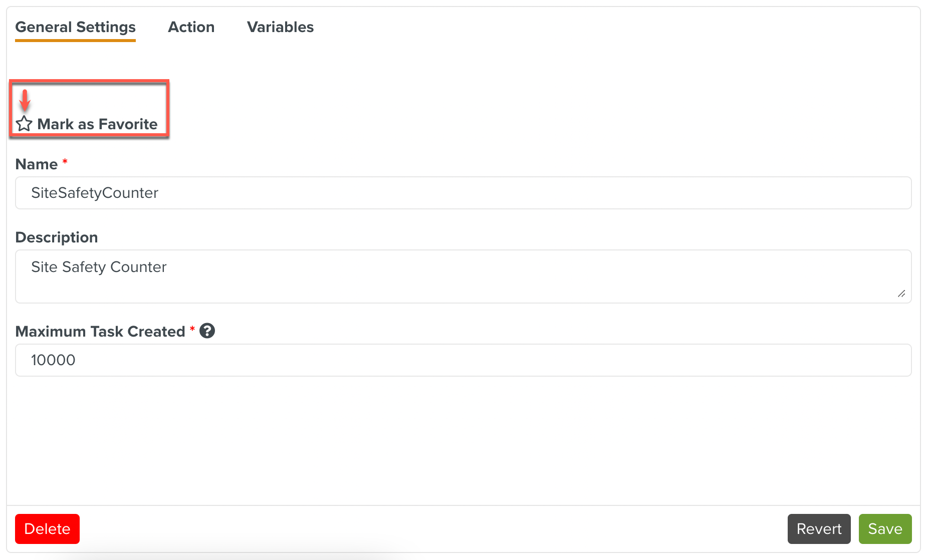Click the Description box resize handle
Viewport: 927px width, 560px height.
coord(901,294)
